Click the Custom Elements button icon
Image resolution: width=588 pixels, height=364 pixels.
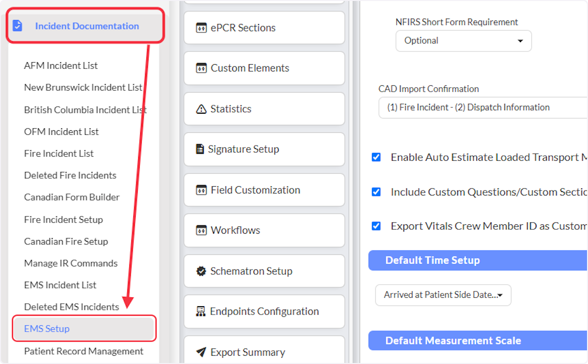click(x=201, y=68)
